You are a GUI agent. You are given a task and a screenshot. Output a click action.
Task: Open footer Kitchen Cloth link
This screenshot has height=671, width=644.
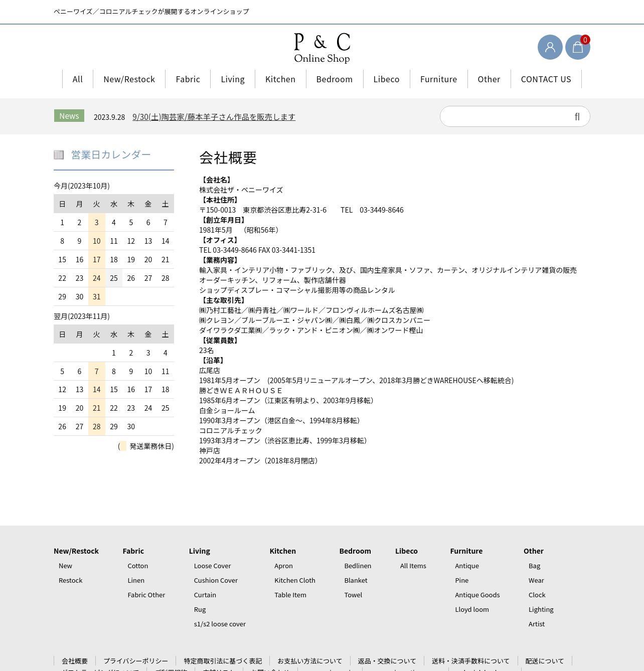[295, 580]
